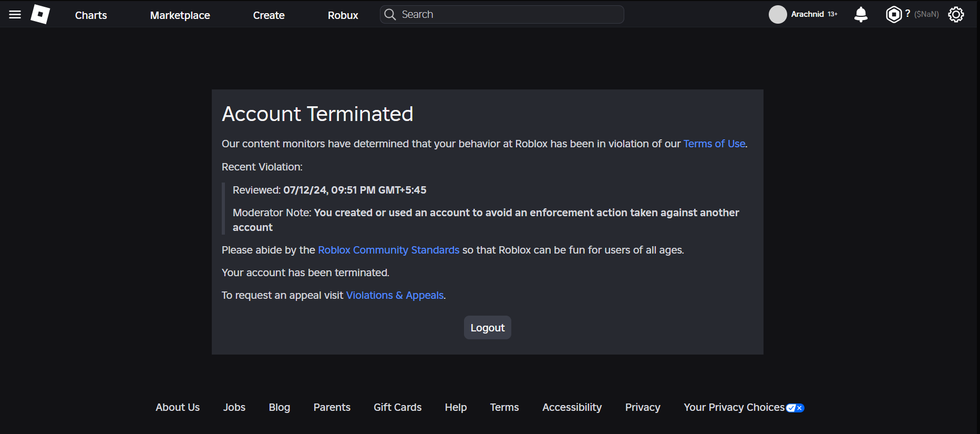
Task: Click 'Your account has been terminated' text
Action: coord(305,272)
